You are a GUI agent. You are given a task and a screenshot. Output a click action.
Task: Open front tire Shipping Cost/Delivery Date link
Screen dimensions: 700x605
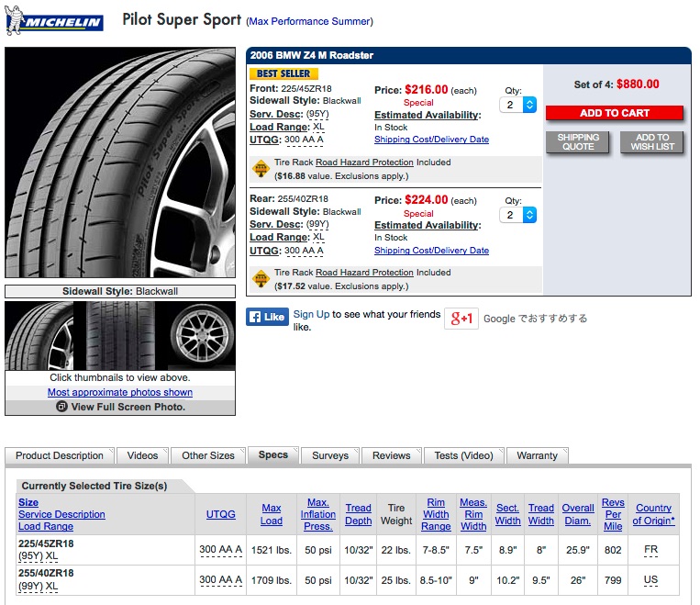(x=432, y=140)
